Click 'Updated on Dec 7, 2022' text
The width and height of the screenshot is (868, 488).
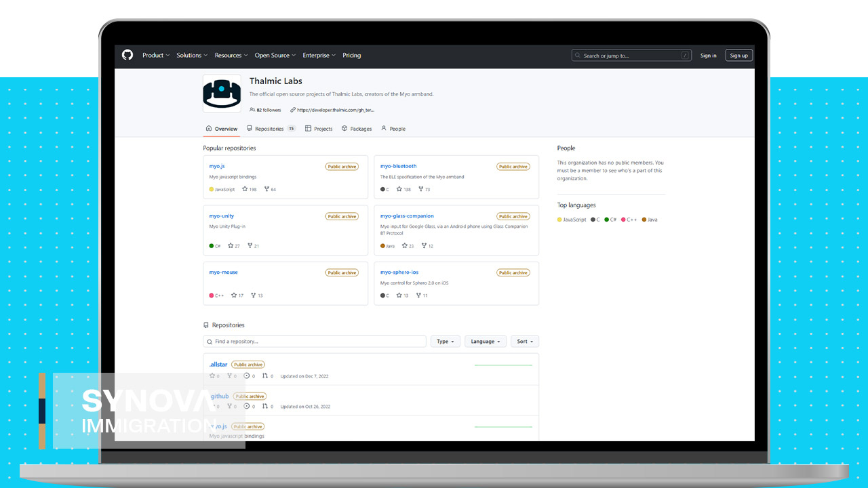(x=304, y=376)
